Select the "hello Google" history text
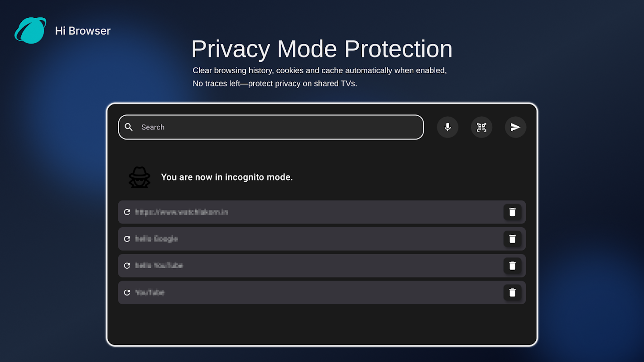The image size is (644, 362). point(156,239)
